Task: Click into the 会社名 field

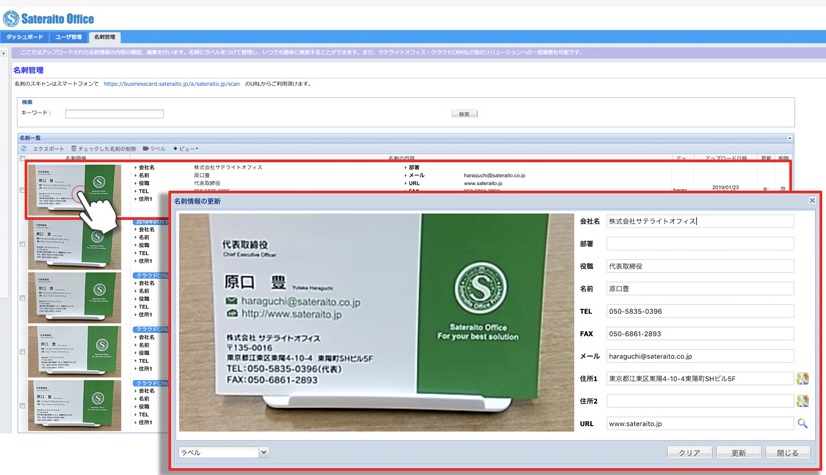Action: [x=700, y=221]
